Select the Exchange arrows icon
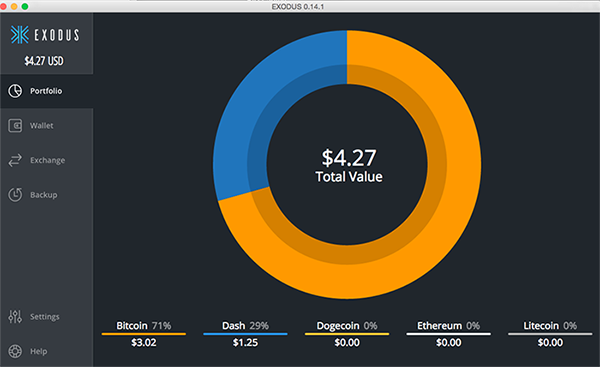Screen dimensions: 600x367 click(x=15, y=160)
